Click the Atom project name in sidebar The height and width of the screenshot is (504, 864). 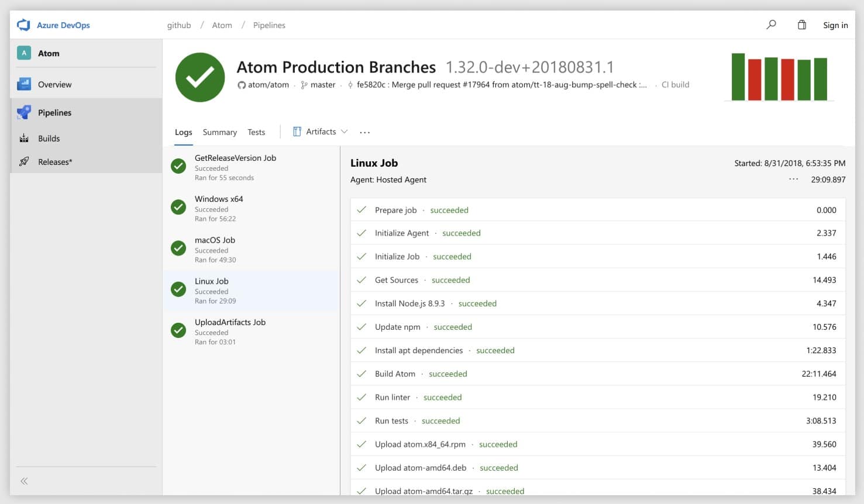[49, 53]
